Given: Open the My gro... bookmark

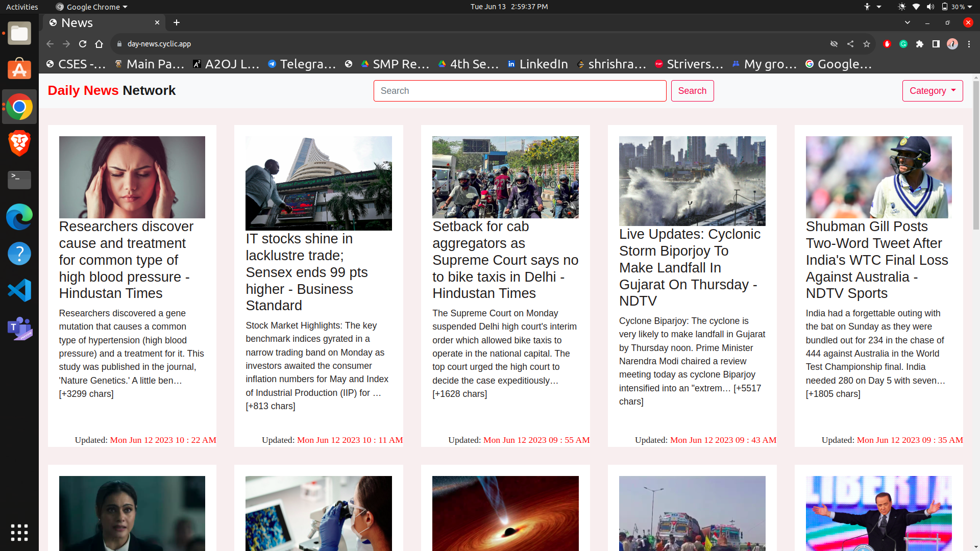Looking at the screenshot, I should click(x=765, y=64).
